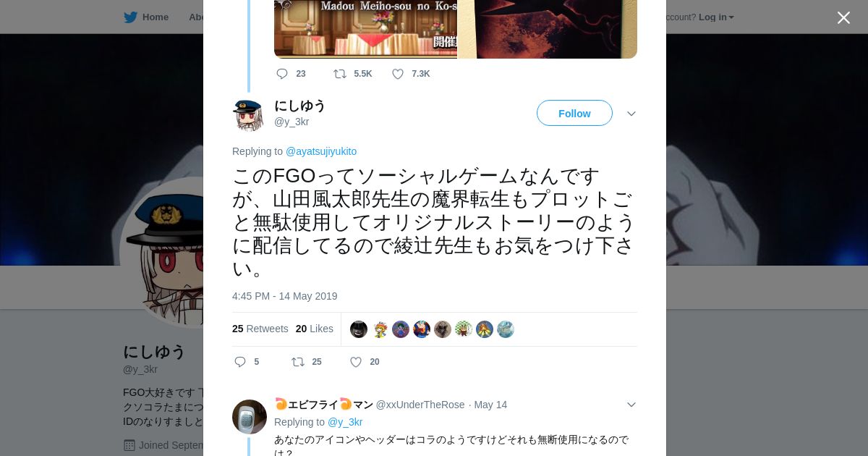Open the 25 Retweets list

(260, 329)
